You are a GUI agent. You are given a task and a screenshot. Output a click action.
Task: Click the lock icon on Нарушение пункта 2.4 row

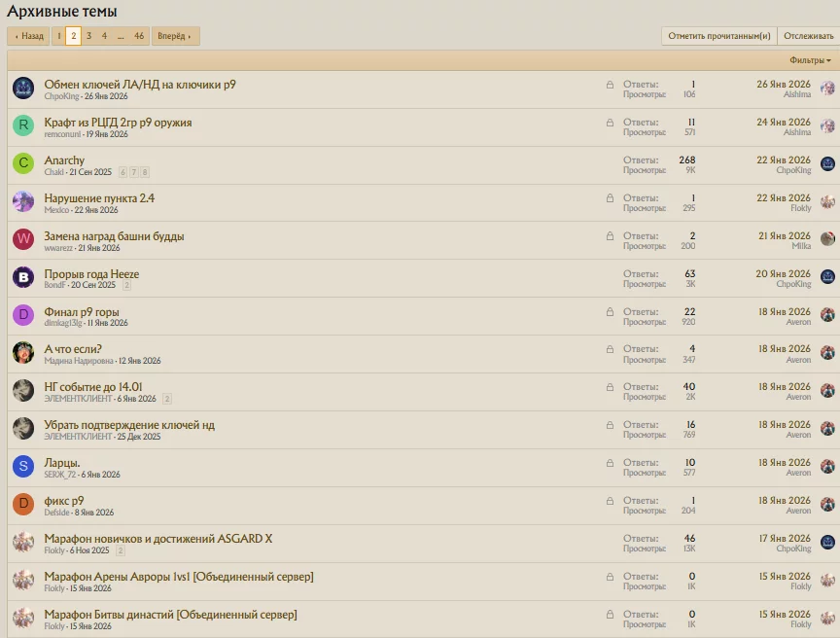(x=610, y=198)
